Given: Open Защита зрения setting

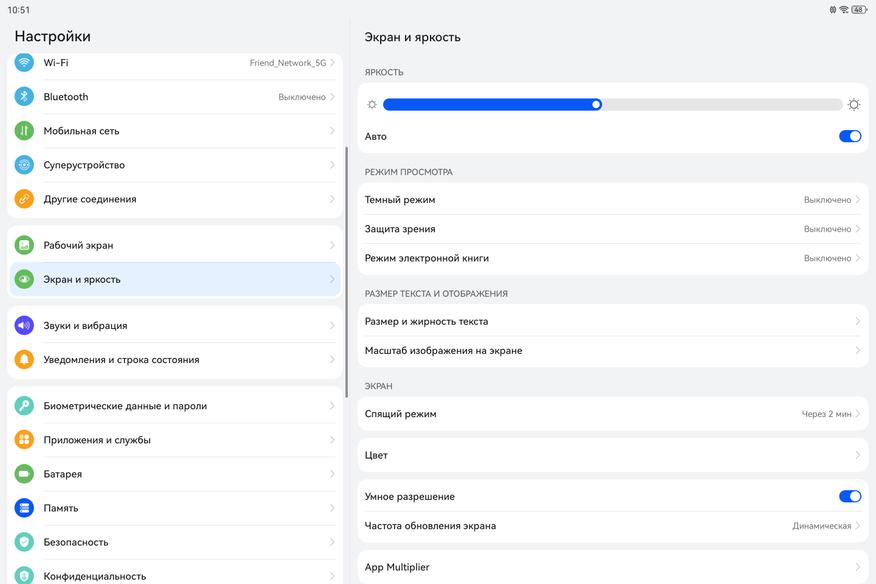Looking at the screenshot, I should click(612, 229).
